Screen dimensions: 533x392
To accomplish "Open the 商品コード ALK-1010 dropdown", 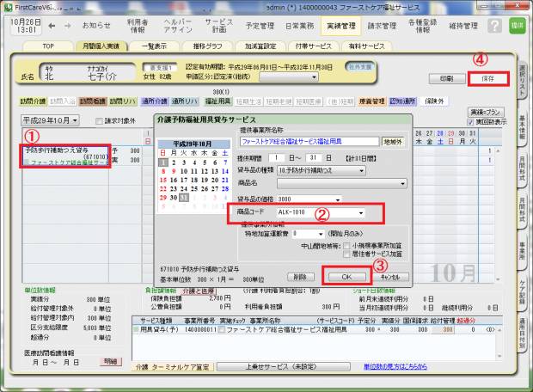I will pyautogui.click(x=361, y=211).
